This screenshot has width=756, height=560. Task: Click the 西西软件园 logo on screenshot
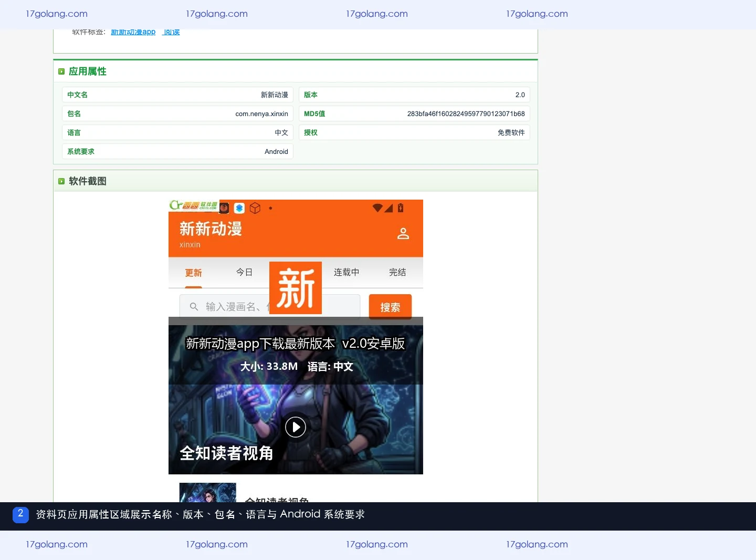click(194, 205)
